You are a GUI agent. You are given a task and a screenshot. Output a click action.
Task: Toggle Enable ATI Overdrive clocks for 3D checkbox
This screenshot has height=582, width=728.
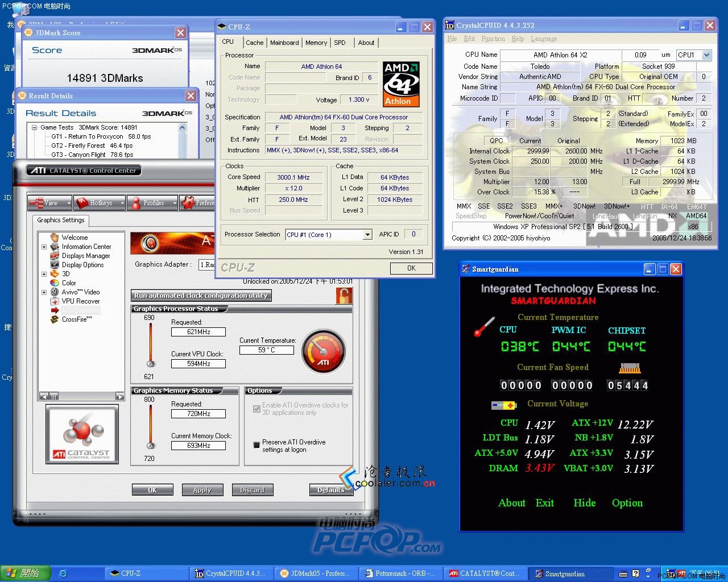pos(257,409)
